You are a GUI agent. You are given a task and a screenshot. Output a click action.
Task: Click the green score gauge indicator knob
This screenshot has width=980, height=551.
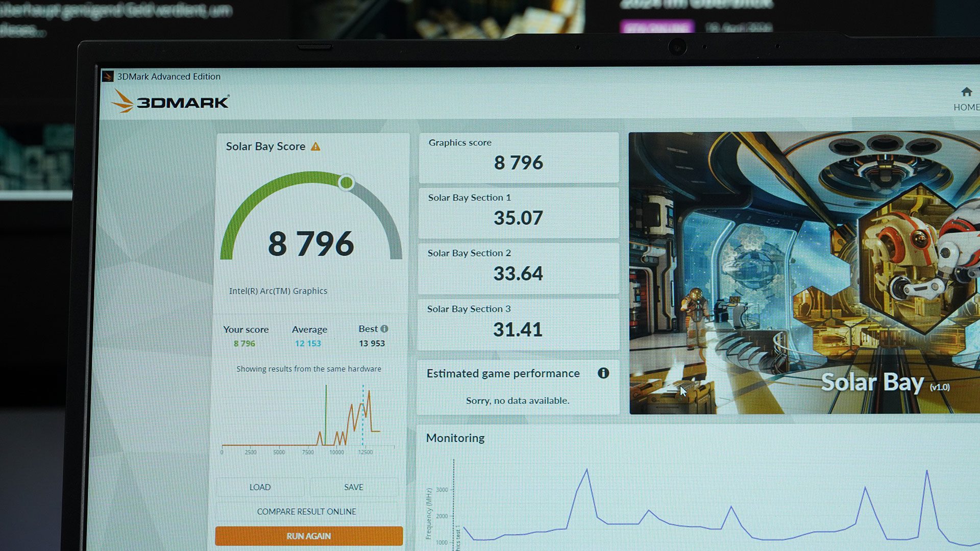tap(346, 182)
